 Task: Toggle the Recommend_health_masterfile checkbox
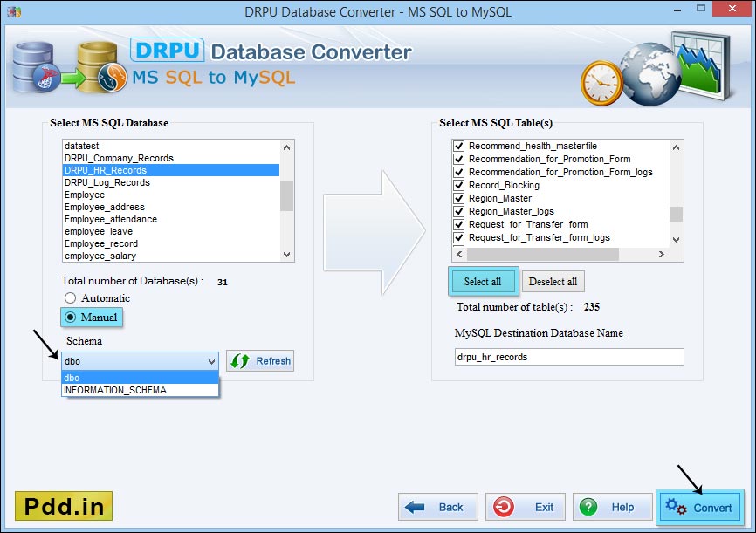click(x=458, y=146)
